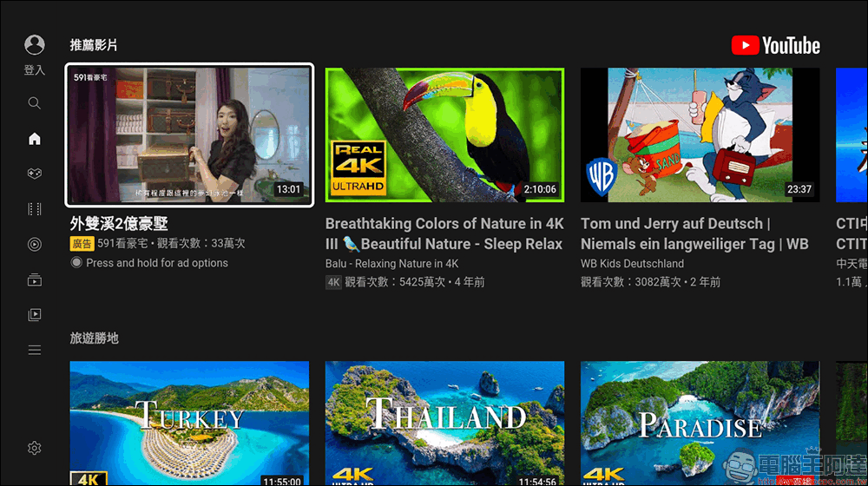Click channel name WB Kids Deutschland
Screen dimensions: 868x486
coord(632,264)
